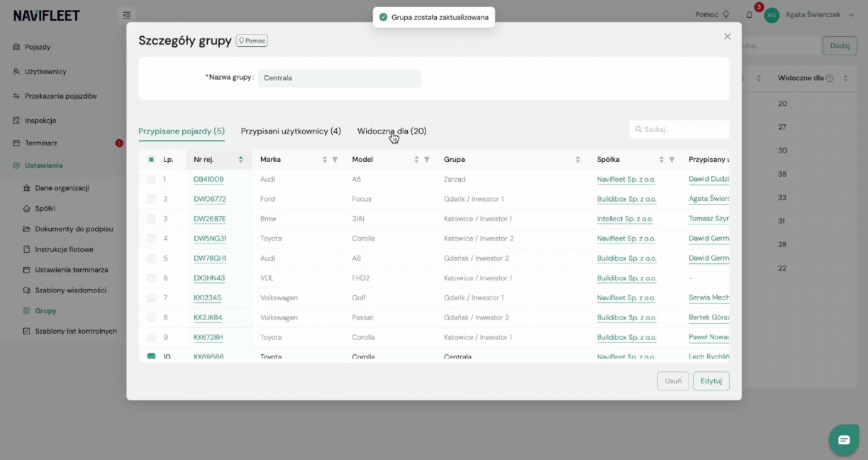This screenshot has width=868, height=460.
Task: Sort background Widoczne dla column
Action: click(845, 78)
